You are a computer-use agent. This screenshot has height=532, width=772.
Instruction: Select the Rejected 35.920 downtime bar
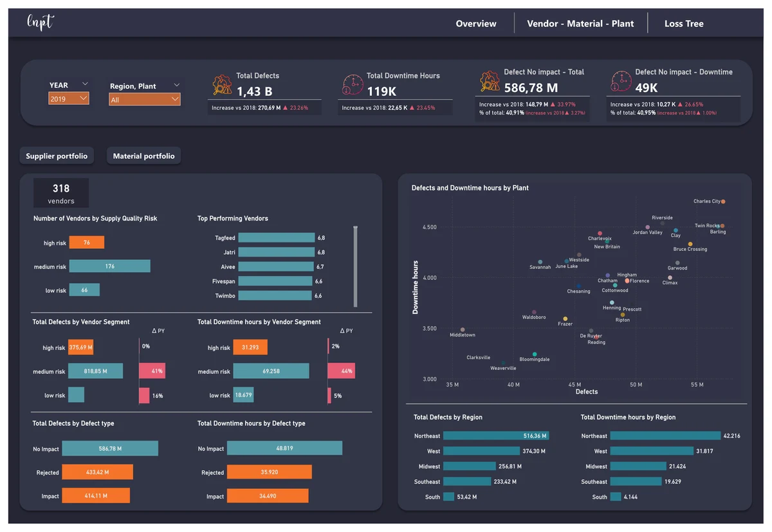pos(270,472)
